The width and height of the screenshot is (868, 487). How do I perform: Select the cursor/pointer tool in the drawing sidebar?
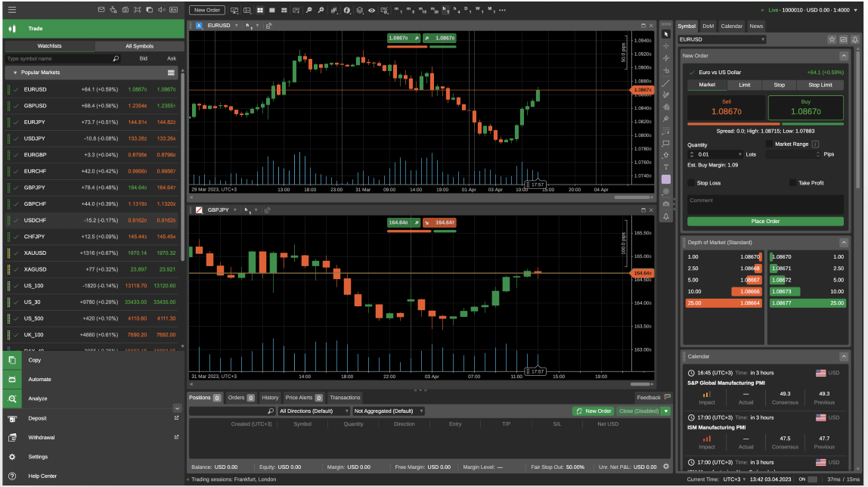click(666, 33)
